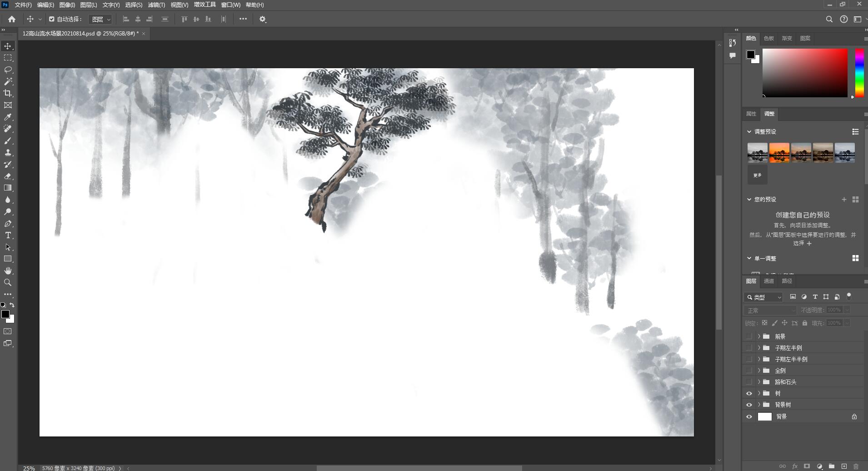Open the search icon at top right
The image size is (868, 471).
[x=829, y=19]
